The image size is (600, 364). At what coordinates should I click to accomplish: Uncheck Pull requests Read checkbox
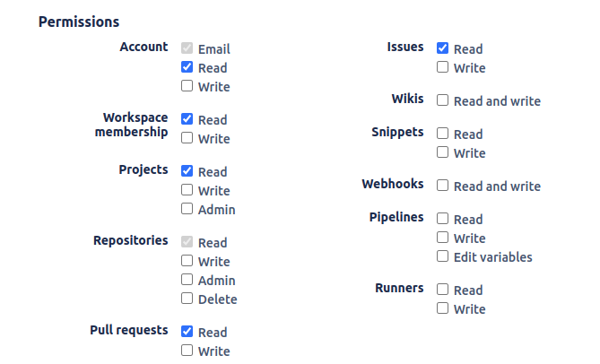pyautogui.click(x=187, y=332)
